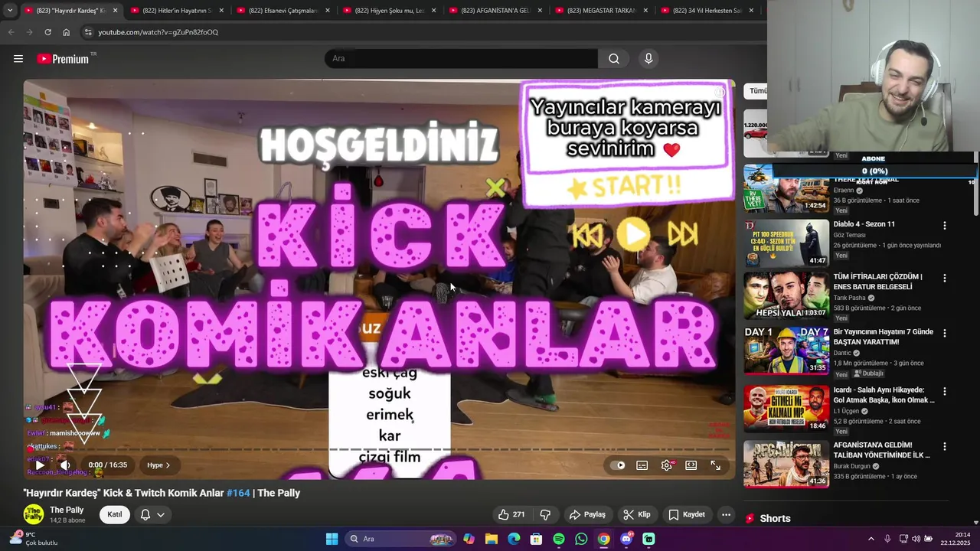The width and height of the screenshot is (980, 551).
Task: Open Microsoft Edge from the taskbar
Action: [514, 539]
